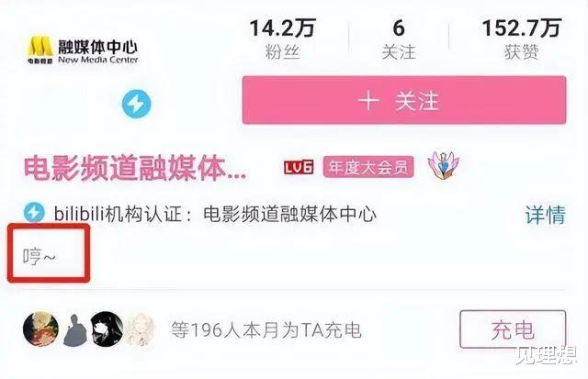Viewport: 588px width, 379px height.
Task: Click the small lightning icon before bilibili机构认证
Action: pyautogui.click(x=34, y=213)
